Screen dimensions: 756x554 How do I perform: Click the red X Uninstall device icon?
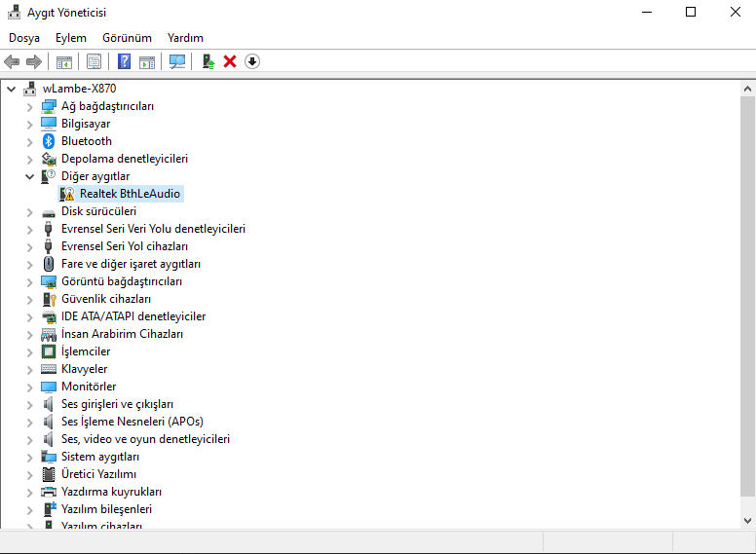click(230, 61)
